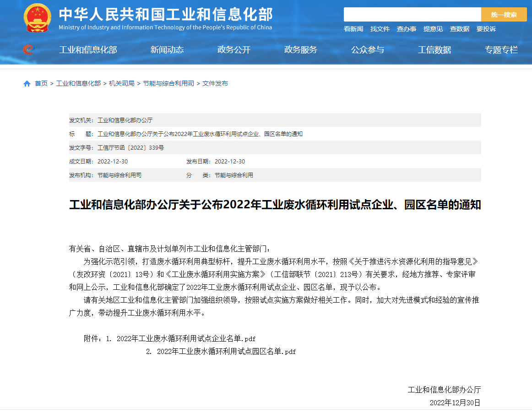Select 工信数据 navigation menu
The height and width of the screenshot is (413, 532).
(434, 50)
